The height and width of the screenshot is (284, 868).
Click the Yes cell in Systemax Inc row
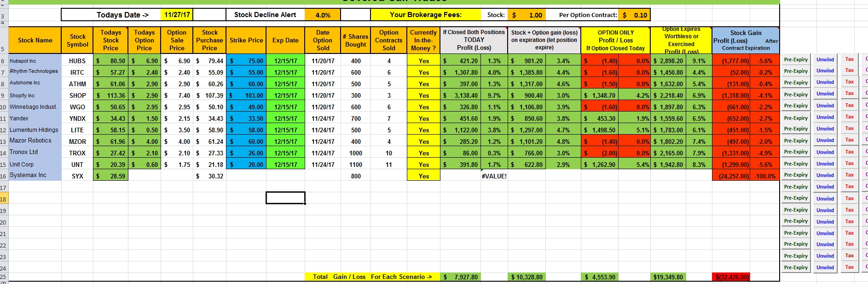[x=423, y=176]
